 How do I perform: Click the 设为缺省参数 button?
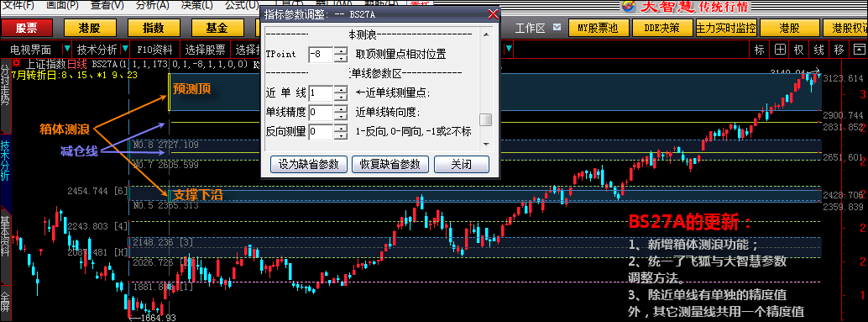pyautogui.click(x=308, y=165)
